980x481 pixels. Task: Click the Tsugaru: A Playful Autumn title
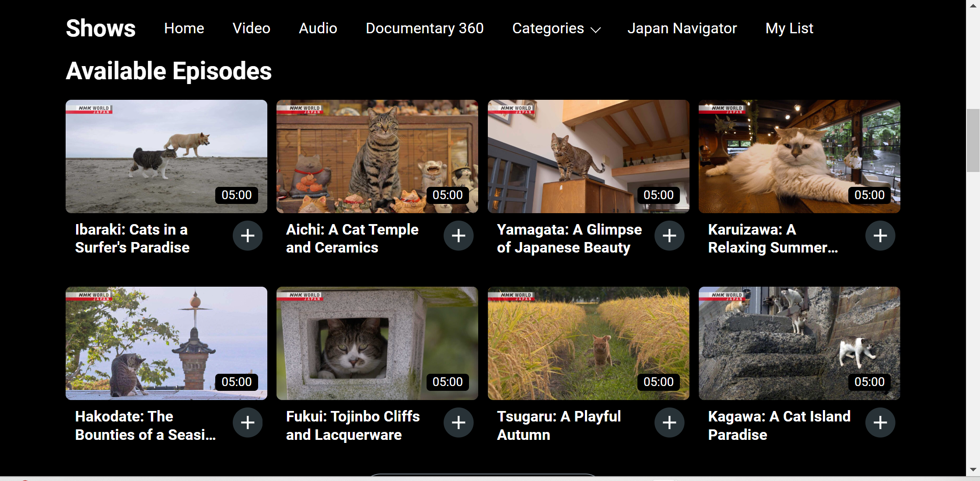point(559,425)
